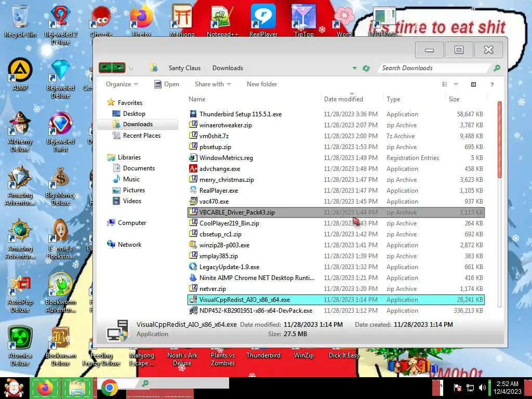Screen dimensions: 532x399
Task: Open the Share with dropdown
Action: (212, 84)
